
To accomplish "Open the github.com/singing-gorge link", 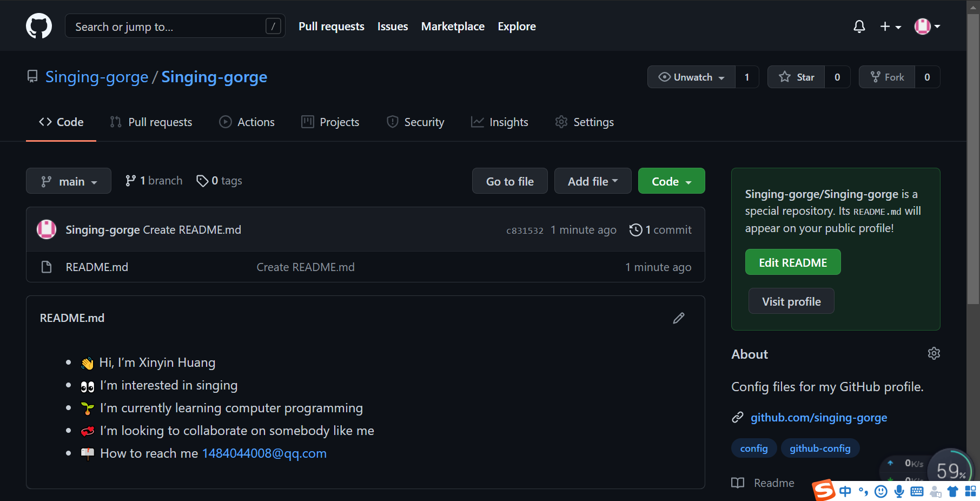I will coord(818,418).
